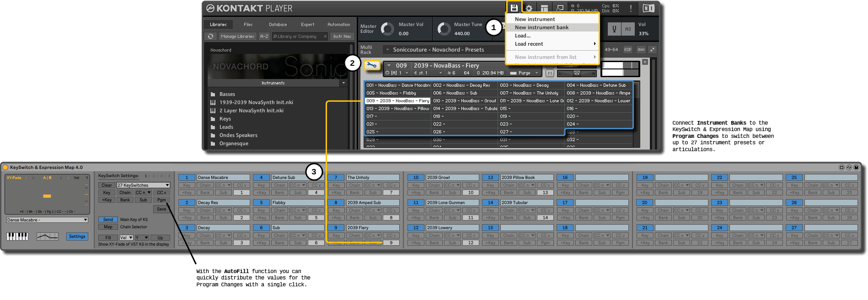This screenshot has height=300, width=868.
Task: Click the refresh libraries icon
Action: click(x=210, y=36)
